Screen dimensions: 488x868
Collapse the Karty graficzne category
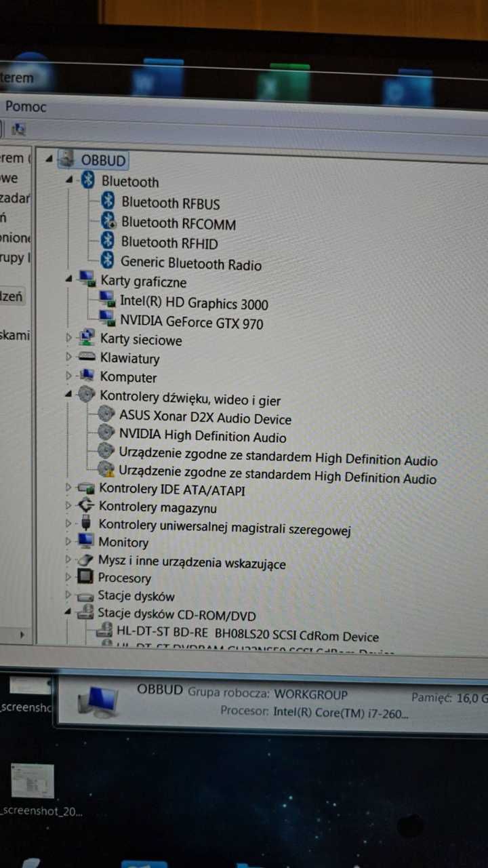click(69, 279)
